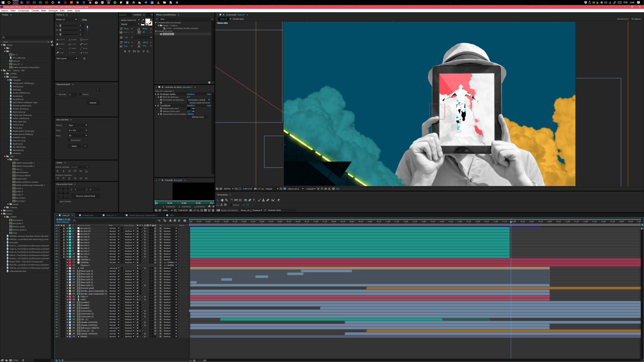Select the Type text tool
The width and height of the screenshot is (644, 362).
tap(254, 200)
